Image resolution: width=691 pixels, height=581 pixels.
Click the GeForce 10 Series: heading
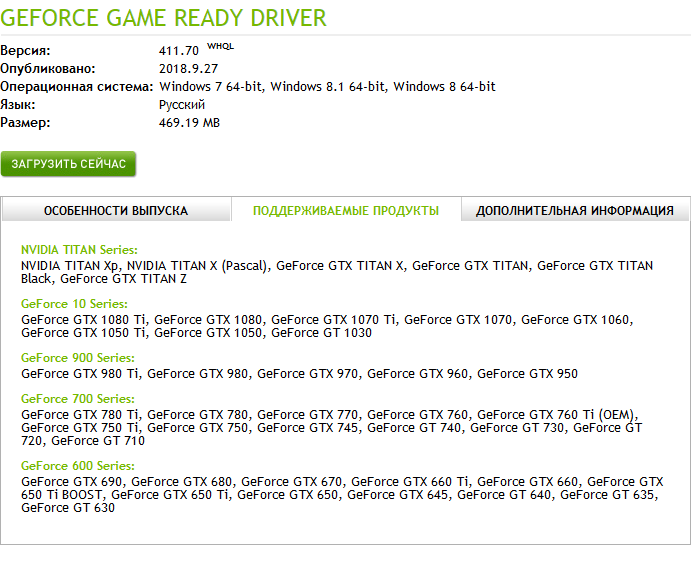pos(74,304)
